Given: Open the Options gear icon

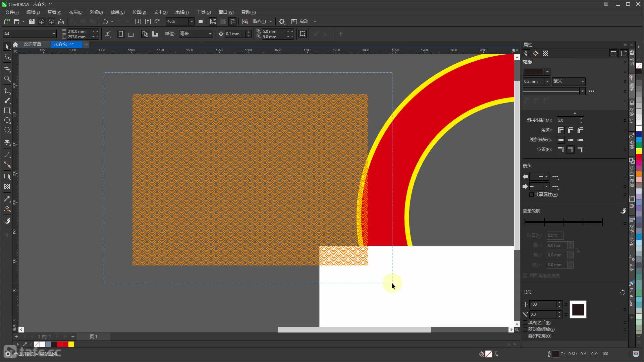Looking at the screenshot, I should point(282,21).
